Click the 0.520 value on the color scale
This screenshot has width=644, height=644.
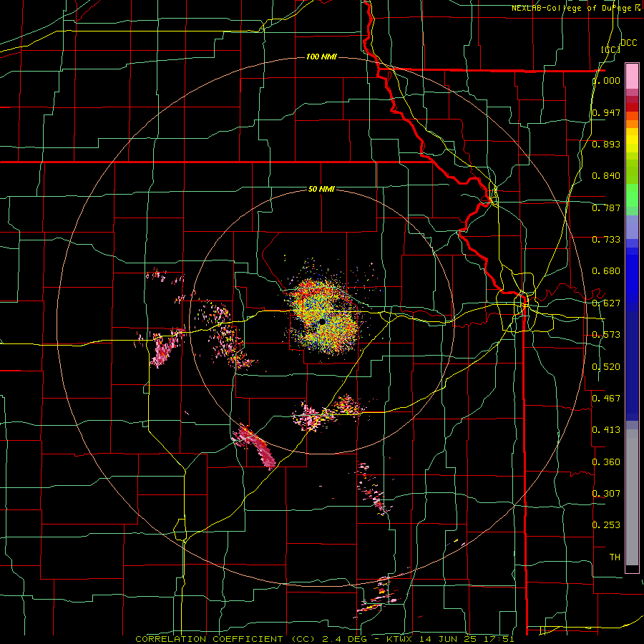click(606, 367)
